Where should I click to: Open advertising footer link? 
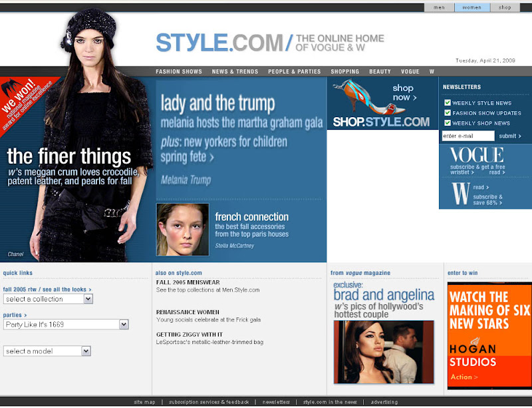click(384, 402)
